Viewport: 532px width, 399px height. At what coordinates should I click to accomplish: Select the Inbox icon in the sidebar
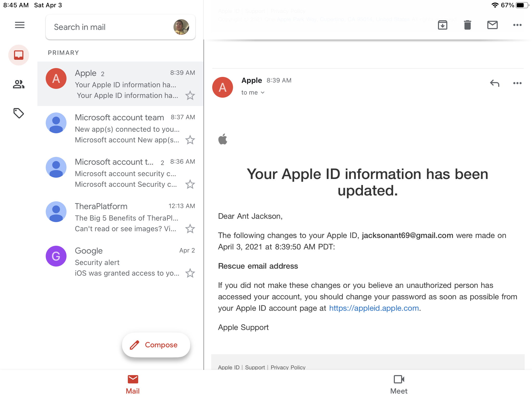pos(18,55)
